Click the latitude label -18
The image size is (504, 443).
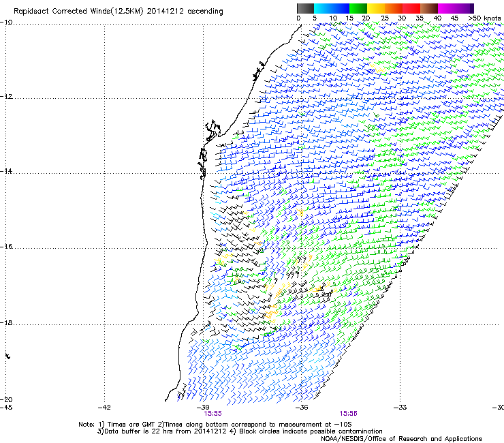click(x=6, y=322)
